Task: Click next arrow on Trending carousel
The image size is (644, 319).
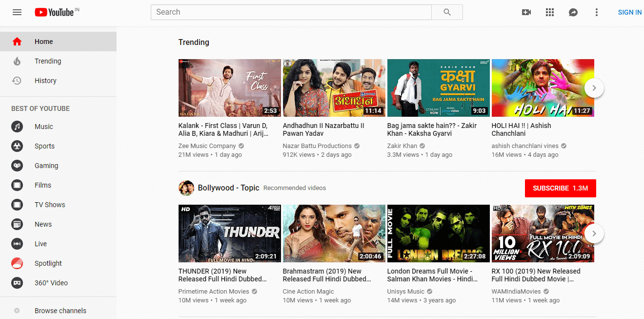Action: (x=594, y=88)
